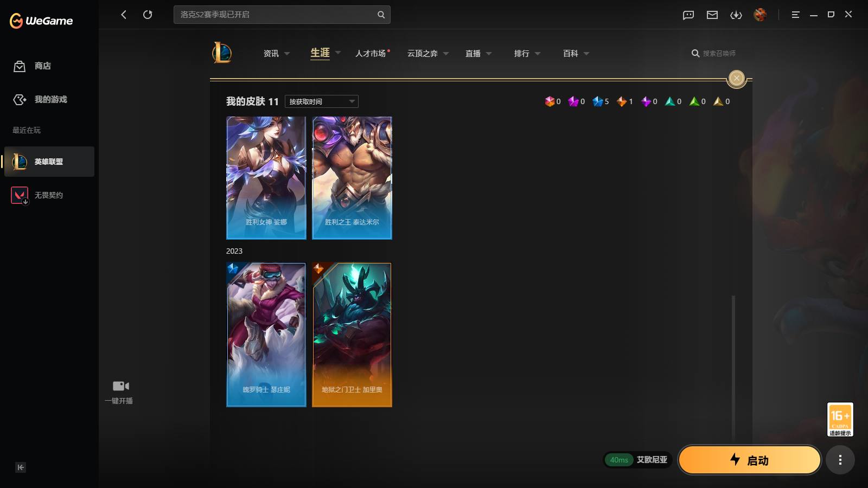Open the user avatar profile

click(x=760, y=15)
